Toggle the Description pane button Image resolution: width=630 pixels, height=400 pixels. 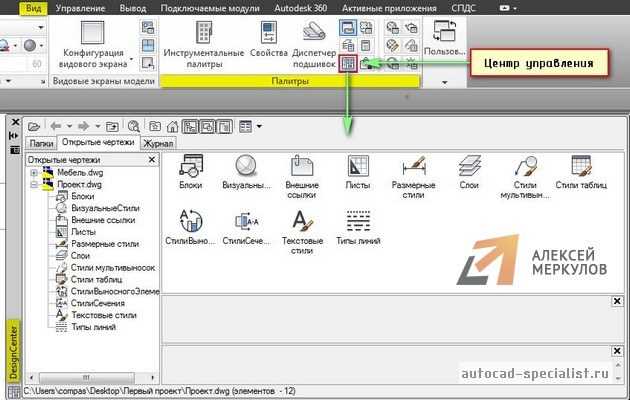coord(216,126)
